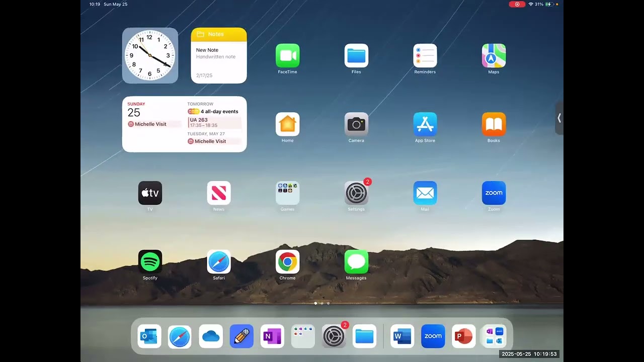Reveal Slide Over with the right-edge chevron handle
The height and width of the screenshot is (362, 644).
559,118
